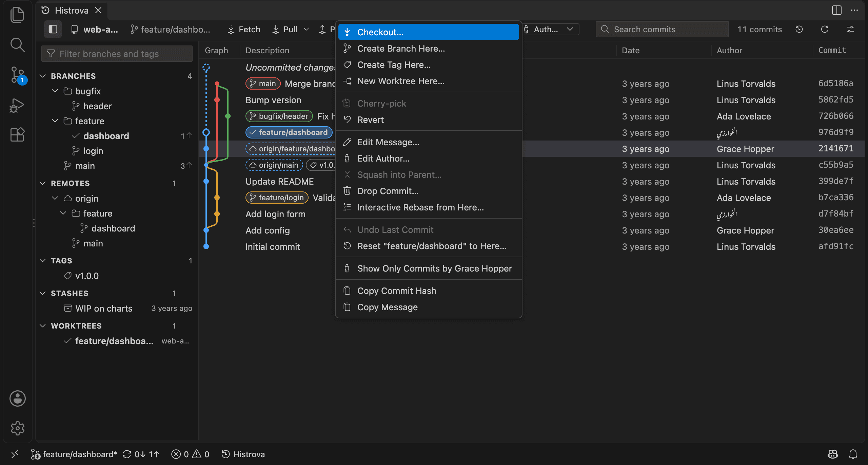Click the Filter branches and tags field

tap(117, 54)
